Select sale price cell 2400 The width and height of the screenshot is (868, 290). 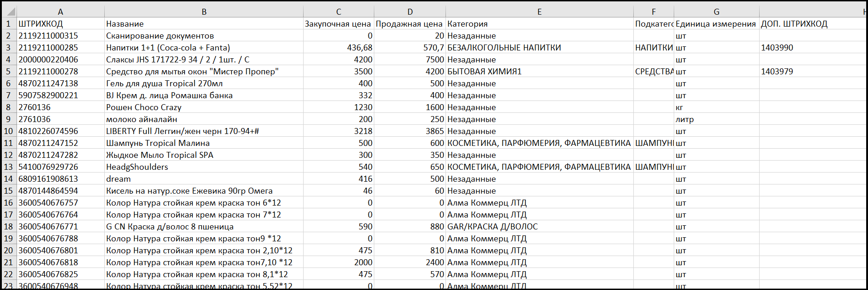[410, 262]
